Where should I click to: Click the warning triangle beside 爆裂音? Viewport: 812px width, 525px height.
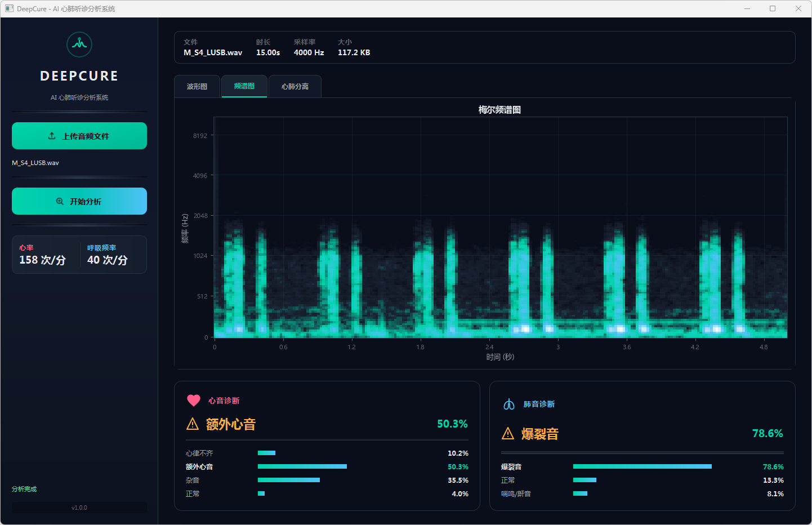[508, 434]
